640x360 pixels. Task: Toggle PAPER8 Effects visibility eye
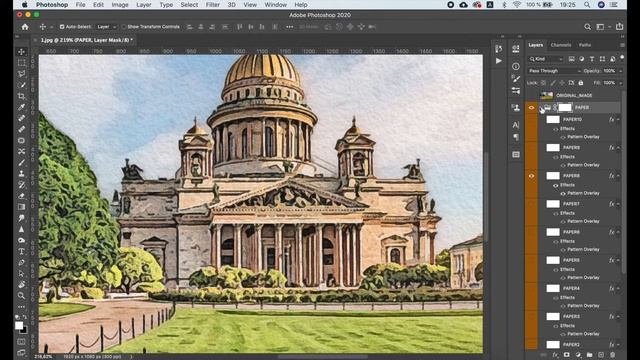[556, 185]
